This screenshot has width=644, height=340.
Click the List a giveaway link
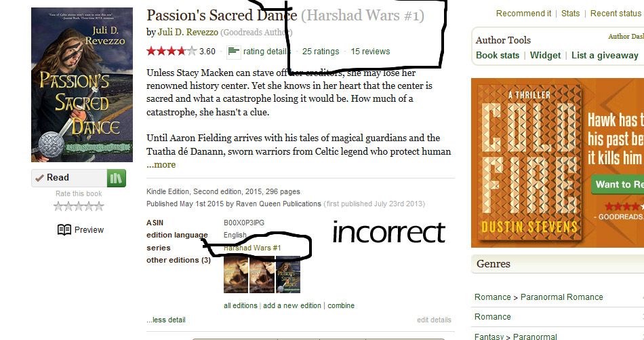coord(605,56)
